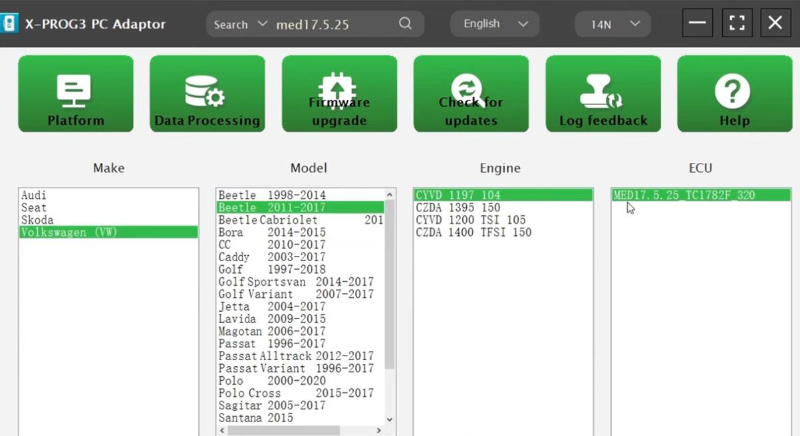Image resolution: width=800 pixels, height=436 pixels.
Task: Select Polo 2000-2020 model
Action: 300,380
